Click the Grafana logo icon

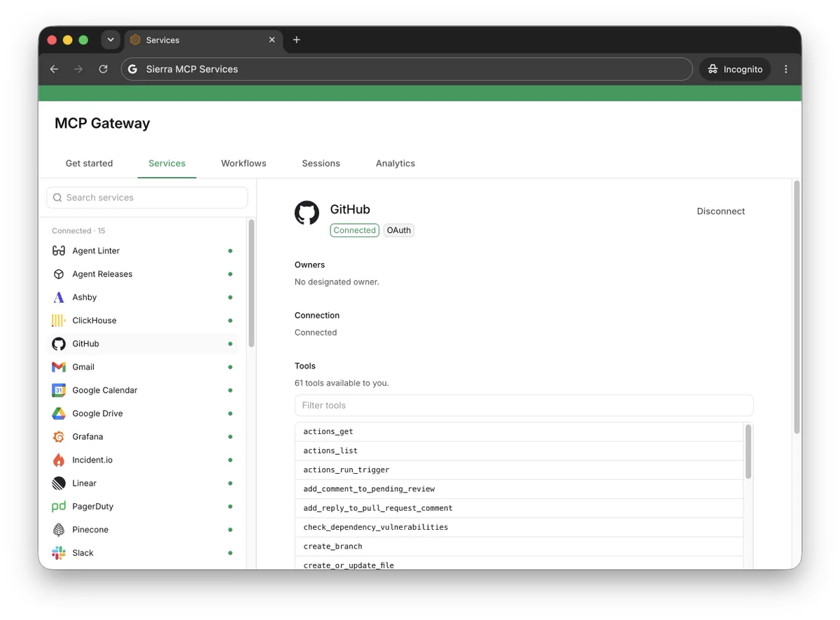click(x=59, y=437)
